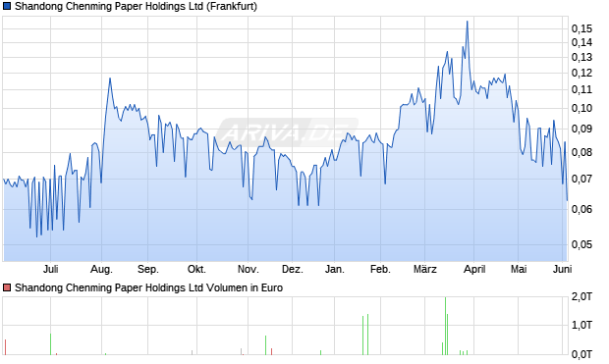The width and height of the screenshot is (609, 364).
Task: Click the 0,05 label on the price axis
Action: (581, 245)
